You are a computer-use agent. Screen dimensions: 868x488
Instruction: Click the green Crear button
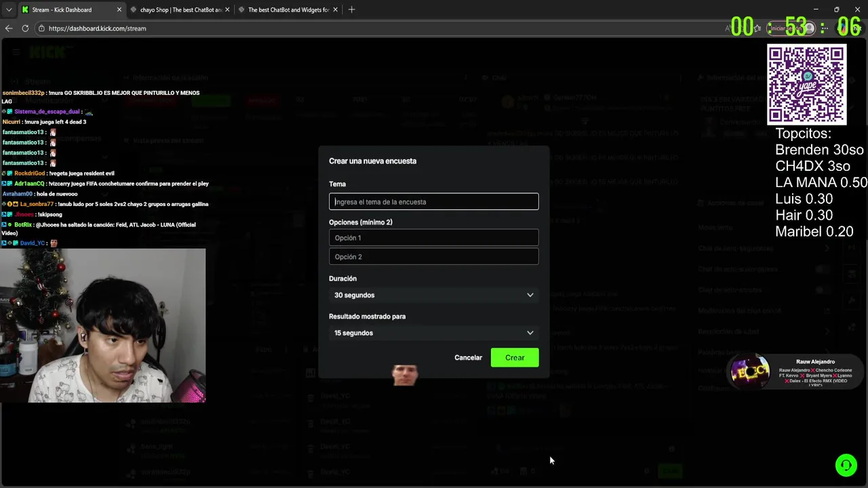[x=515, y=358]
